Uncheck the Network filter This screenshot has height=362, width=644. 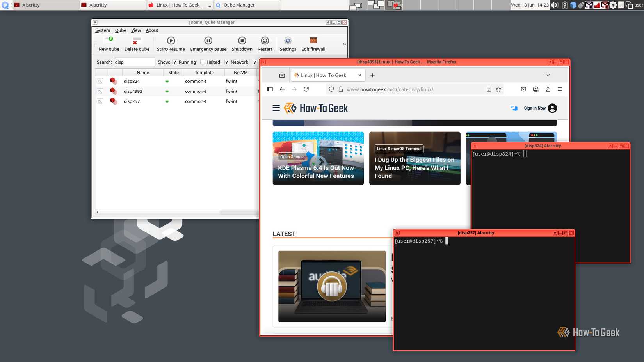[x=226, y=62]
